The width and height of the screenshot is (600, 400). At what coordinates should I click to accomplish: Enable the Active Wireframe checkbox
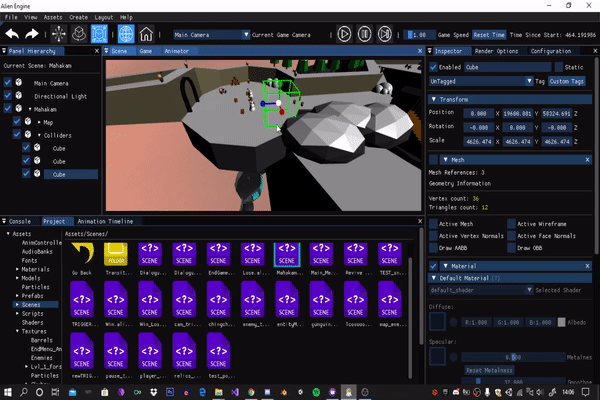point(512,224)
